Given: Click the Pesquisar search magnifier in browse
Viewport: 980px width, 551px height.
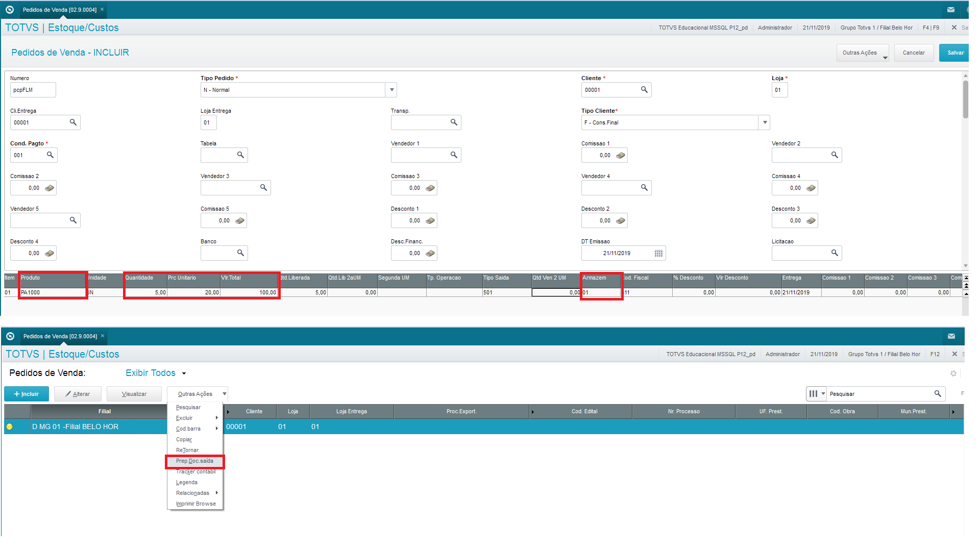Looking at the screenshot, I should pyautogui.click(x=938, y=393).
